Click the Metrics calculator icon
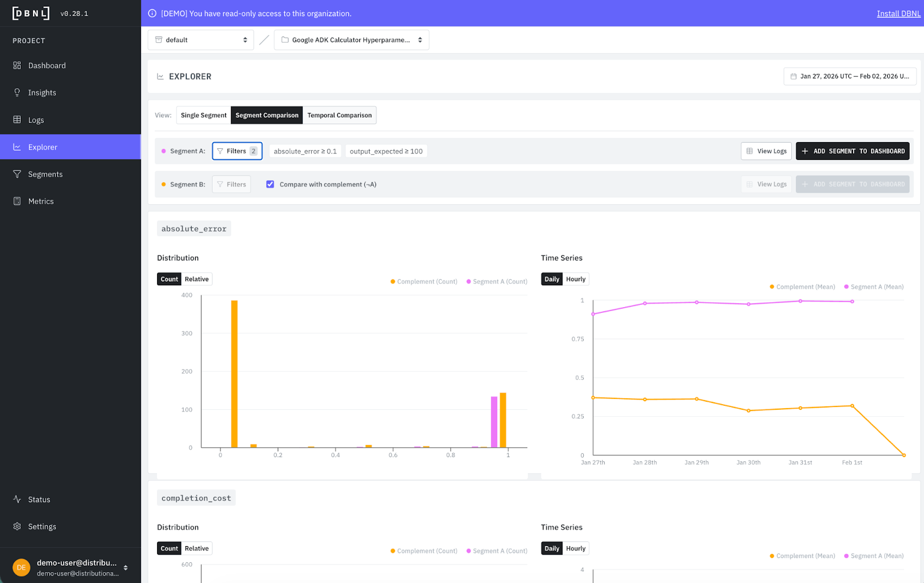The width and height of the screenshot is (924, 583). (17, 201)
